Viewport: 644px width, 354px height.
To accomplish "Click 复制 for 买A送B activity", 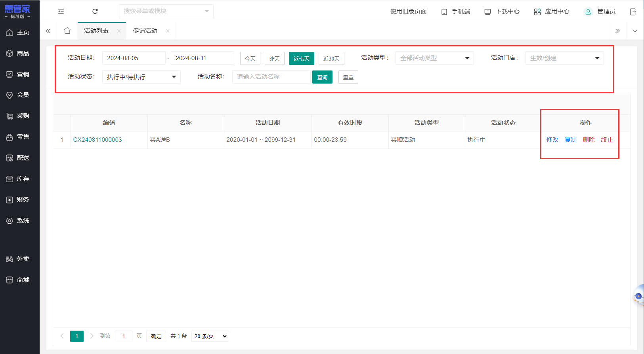I will point(571,140).
